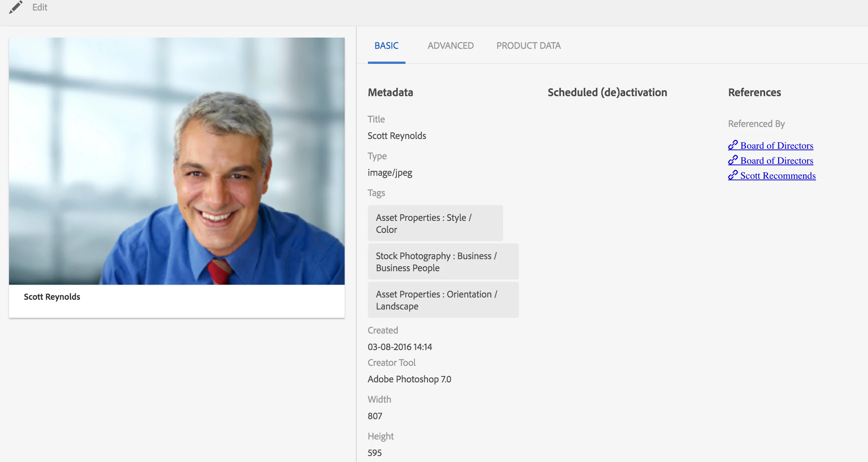
Task: Select the Basic tab
Action: coord(386,46)
